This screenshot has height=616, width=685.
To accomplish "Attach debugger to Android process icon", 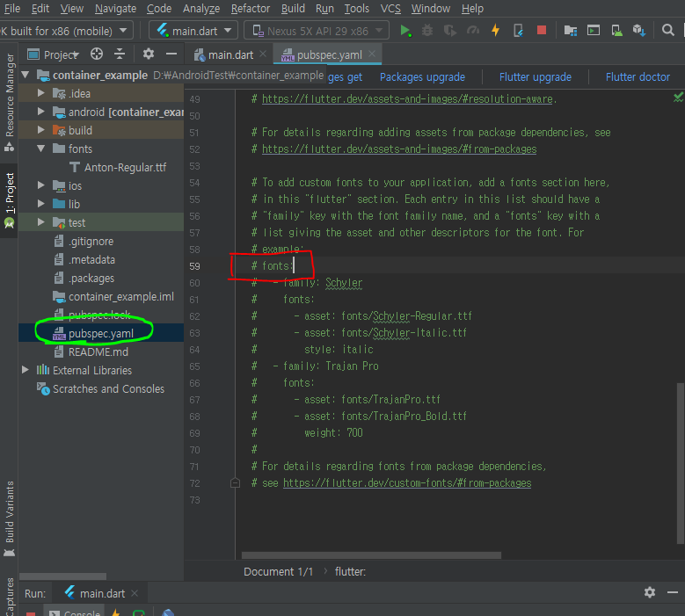I will (x=518, y=31).
